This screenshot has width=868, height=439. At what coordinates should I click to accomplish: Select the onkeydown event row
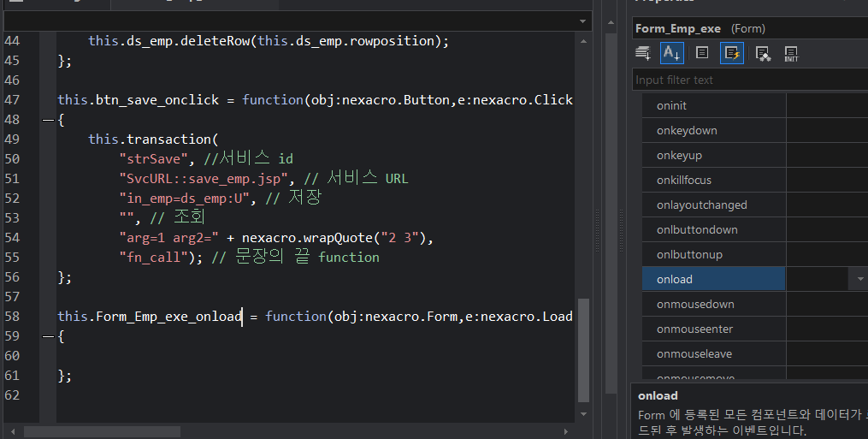[755, 130]
